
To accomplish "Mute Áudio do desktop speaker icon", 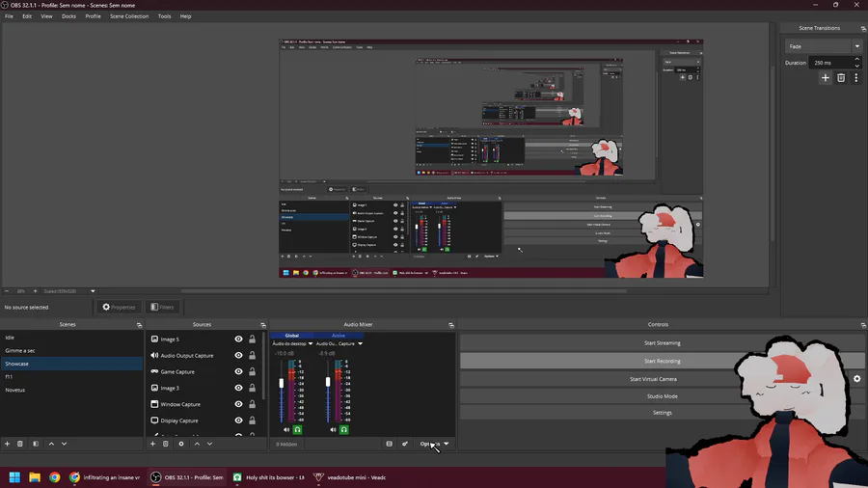I will 286,429.
